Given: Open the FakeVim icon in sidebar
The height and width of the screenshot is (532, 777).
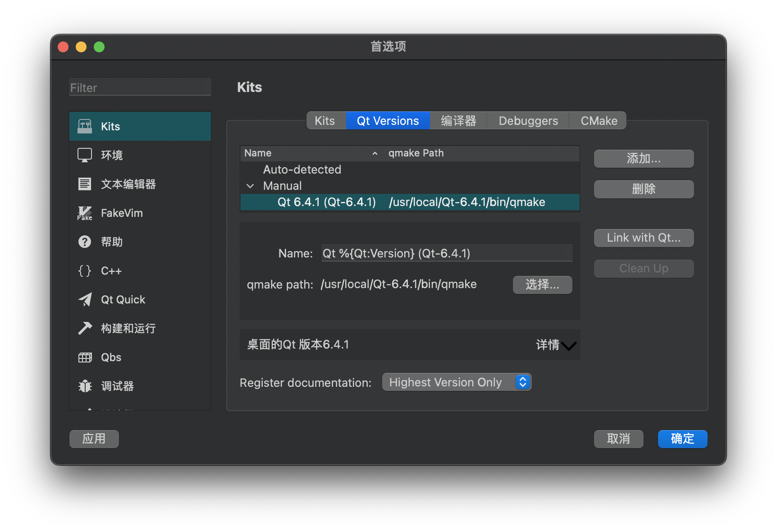Looking at the screenshot, I should coord(85,213).
